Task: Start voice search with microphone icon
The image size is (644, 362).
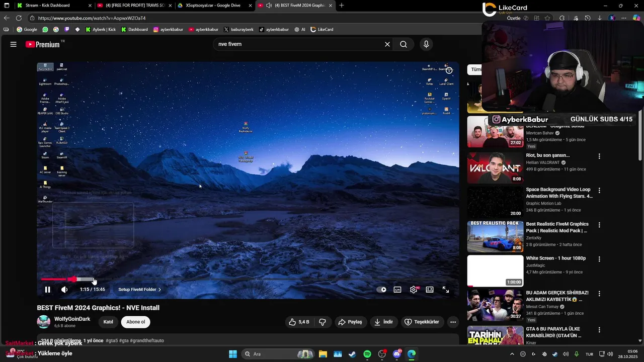Action: point(426,44)
